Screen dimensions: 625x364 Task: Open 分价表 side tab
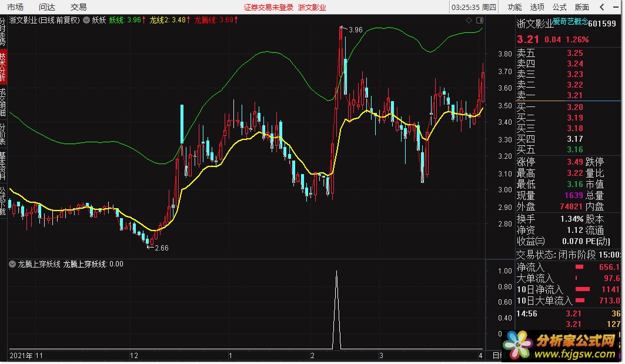[3, 134]
